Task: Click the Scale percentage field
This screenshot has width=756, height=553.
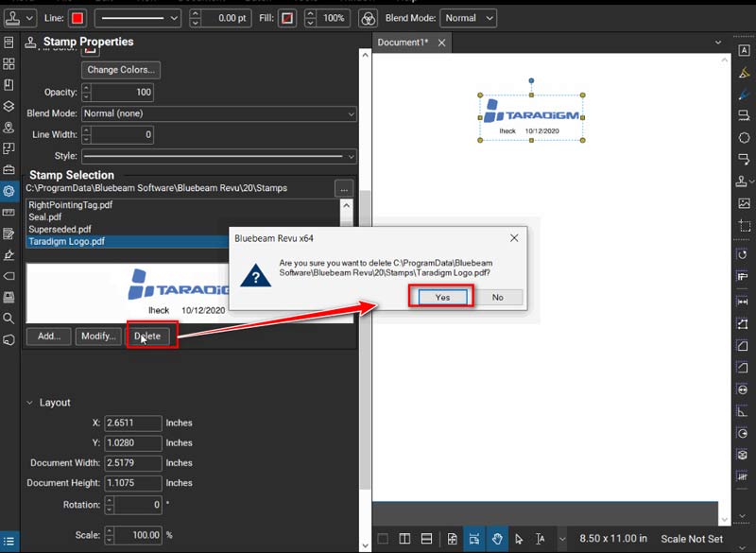Action: (138, 535)
